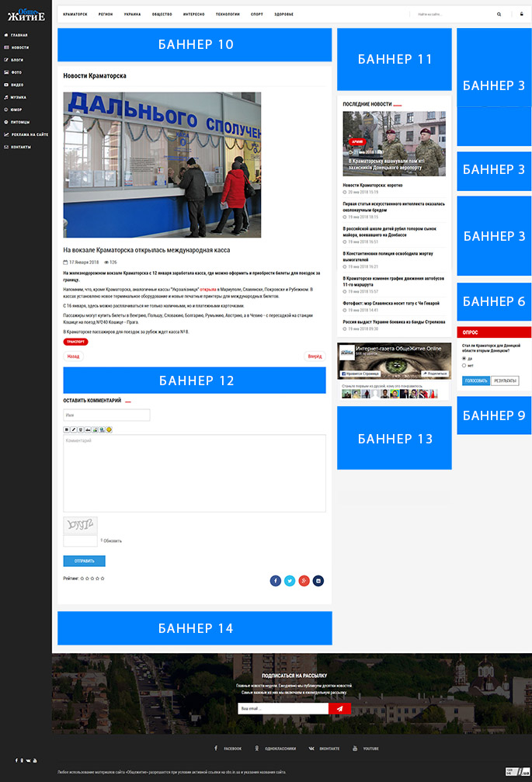Viewport: 532px width, 782px height.
Task: Open the 'Технологии' top menu item
Action: (228, 14)
